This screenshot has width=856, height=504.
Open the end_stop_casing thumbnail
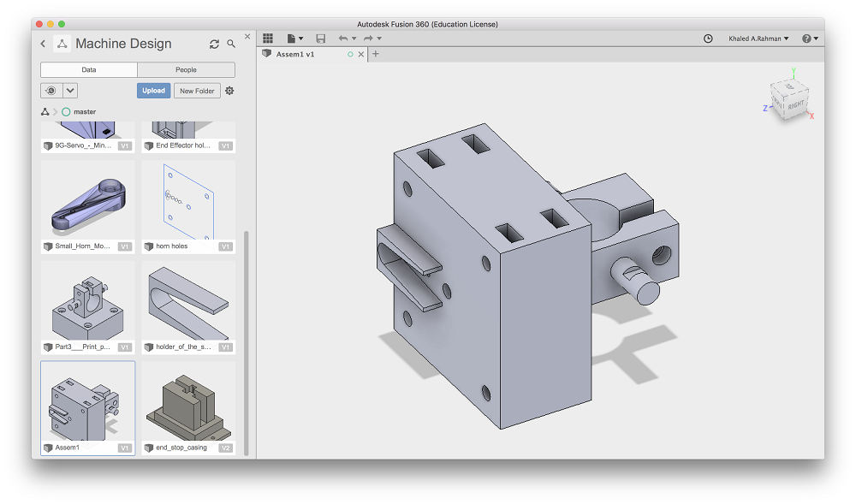[188, 402]
